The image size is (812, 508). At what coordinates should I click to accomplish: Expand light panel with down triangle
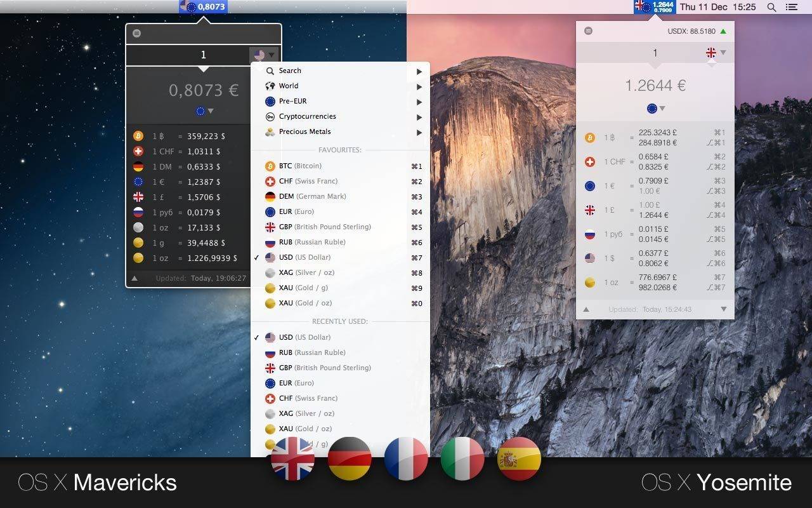click(x=724, y=309)
